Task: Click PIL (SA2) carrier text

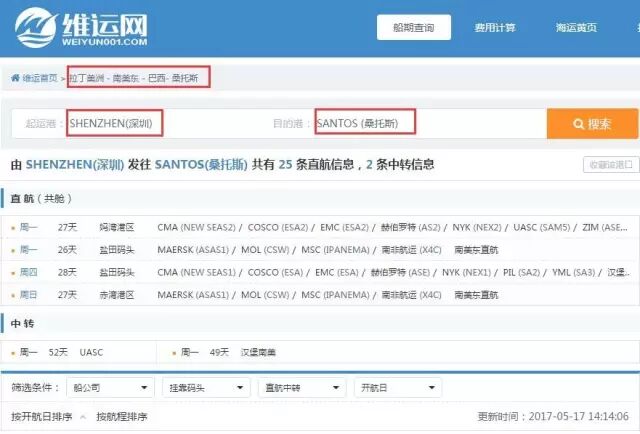Action: (521, 272)
